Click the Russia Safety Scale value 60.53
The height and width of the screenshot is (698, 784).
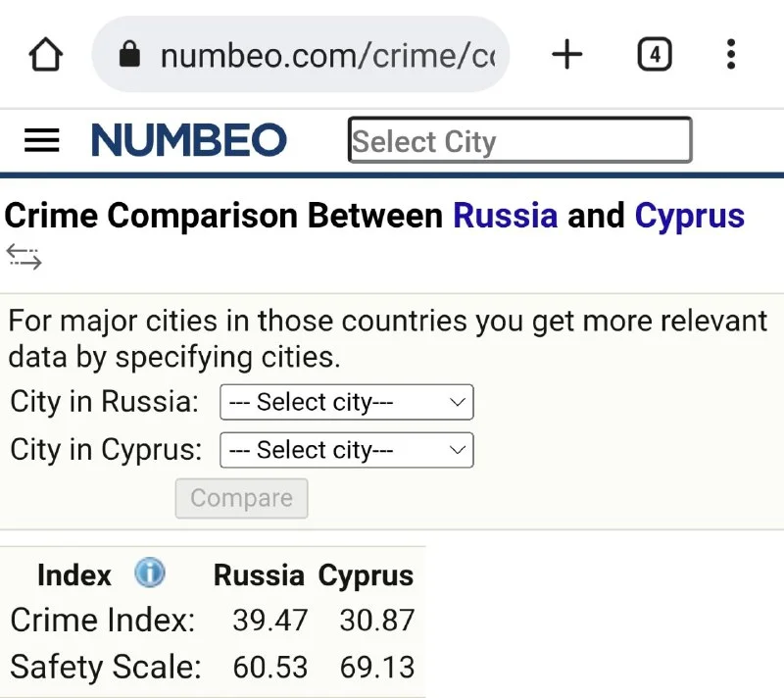270,668
